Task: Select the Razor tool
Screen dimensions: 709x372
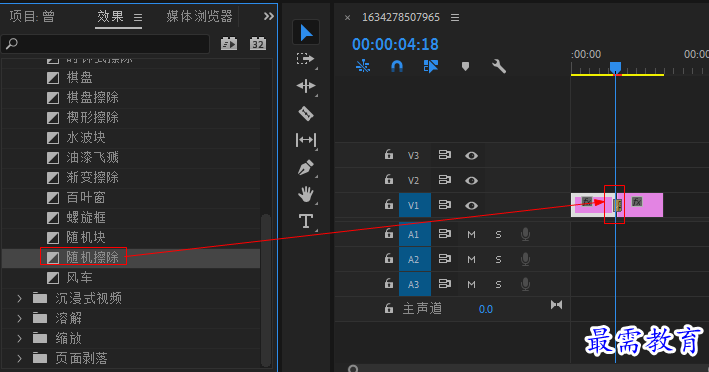Action: pyautogui.click(x=306, y=113)
